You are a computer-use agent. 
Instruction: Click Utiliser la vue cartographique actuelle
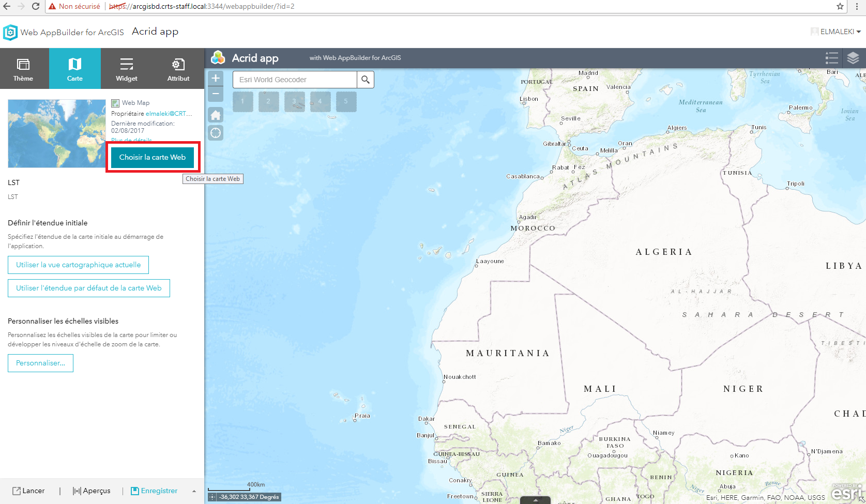pyautogui.click(x=78, y=265)
